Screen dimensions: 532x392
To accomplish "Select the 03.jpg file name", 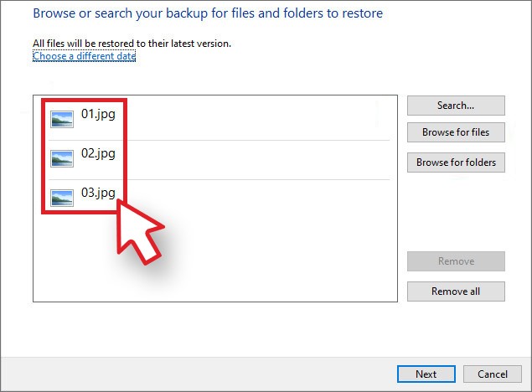I will 97,193.
